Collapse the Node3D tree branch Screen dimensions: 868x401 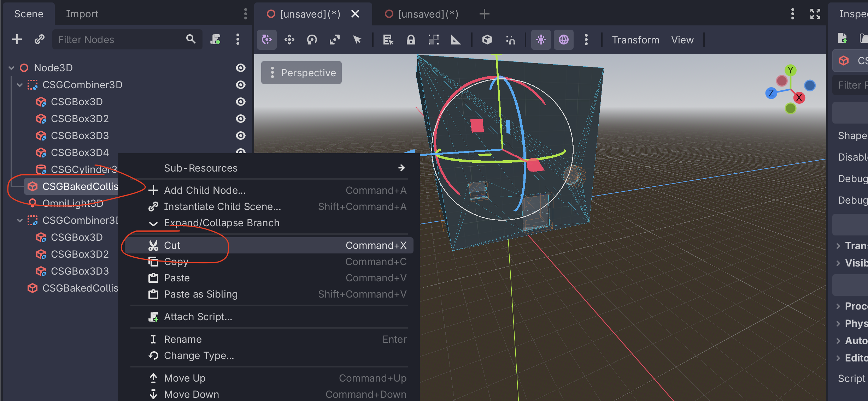[x=11, y=68]
